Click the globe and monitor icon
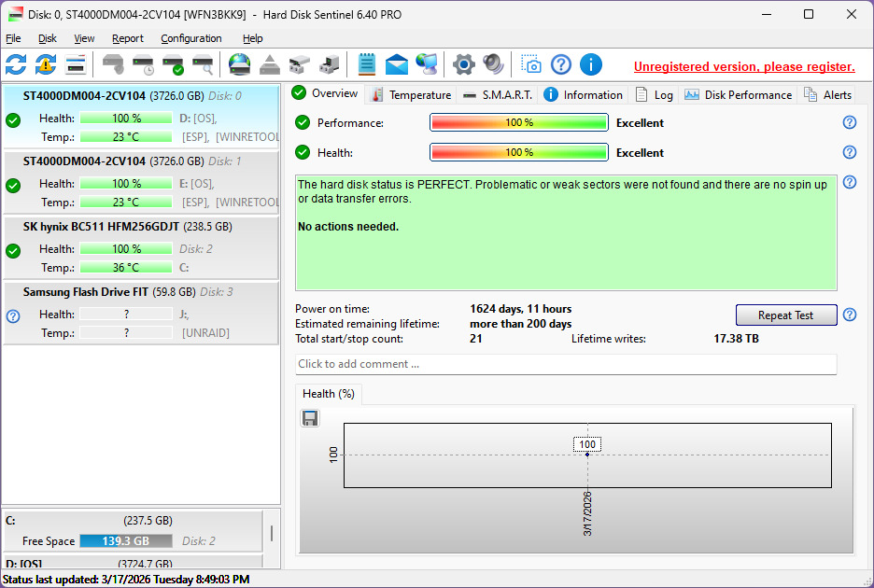The width and height of the screenshot is (874, 588). 427,64
